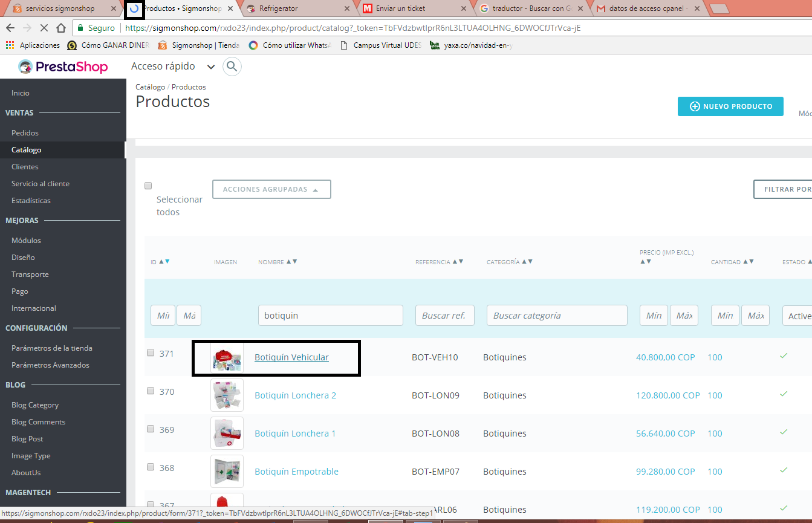Click the Botiquín Empotrable product thumbnail

point(227,472)
